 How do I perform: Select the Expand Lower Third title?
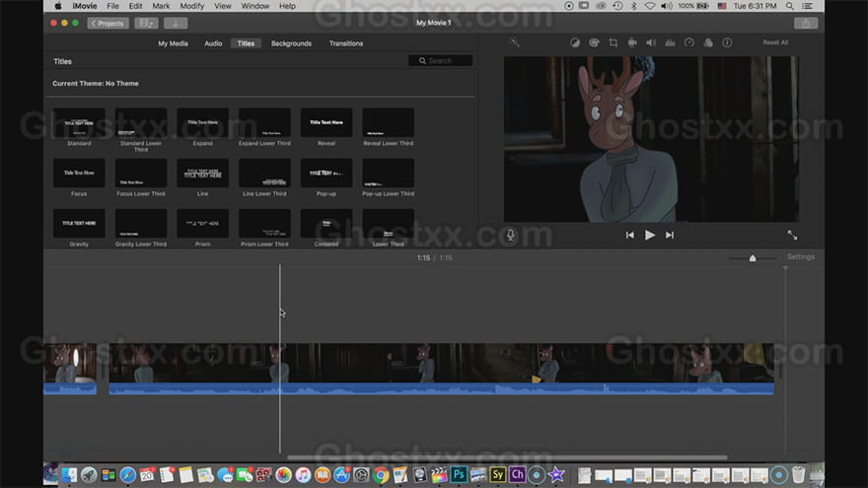[x=264, y=122]
